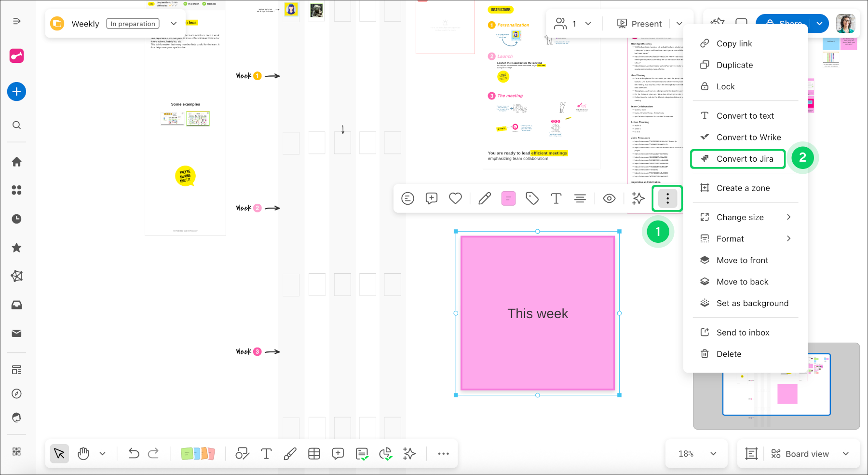Click the Present button
Image resolution: width=868 pixels, height=475 pixels.
point(640,24)
